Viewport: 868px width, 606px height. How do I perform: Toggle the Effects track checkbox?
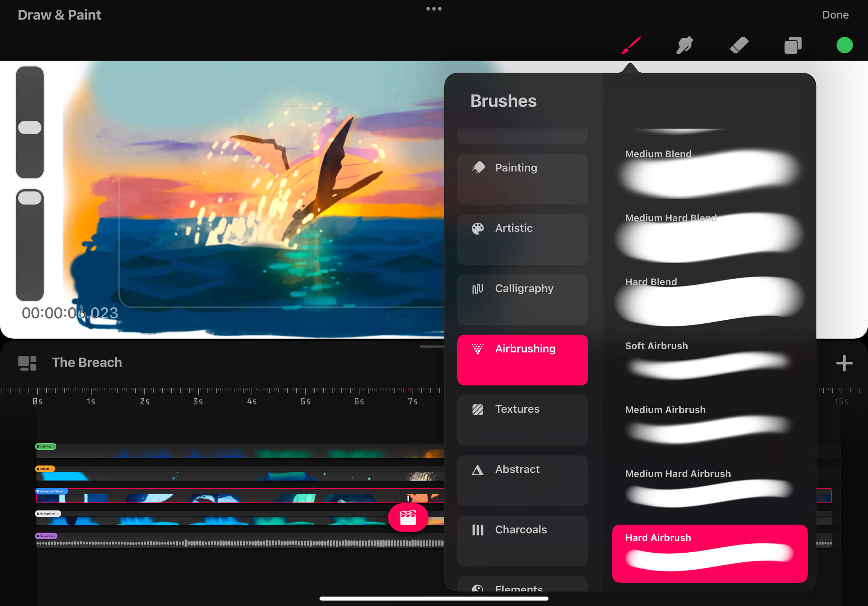[x=39, y=469]
